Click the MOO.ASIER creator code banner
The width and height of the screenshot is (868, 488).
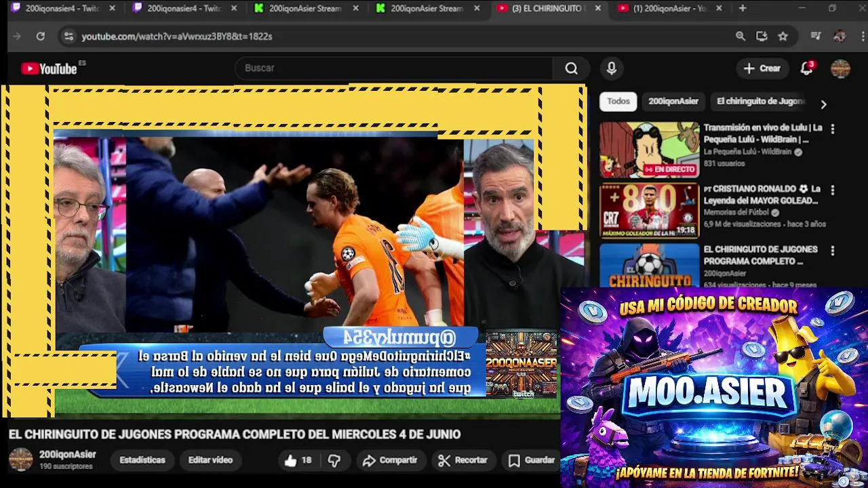[x=714, y=388]
